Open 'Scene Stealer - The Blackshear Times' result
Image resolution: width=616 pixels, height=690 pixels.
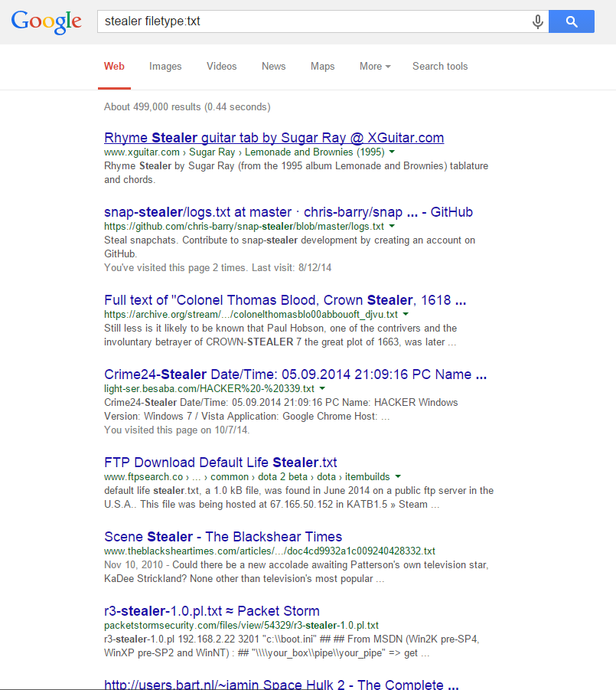pyautogui.click(x=223, y=537)
